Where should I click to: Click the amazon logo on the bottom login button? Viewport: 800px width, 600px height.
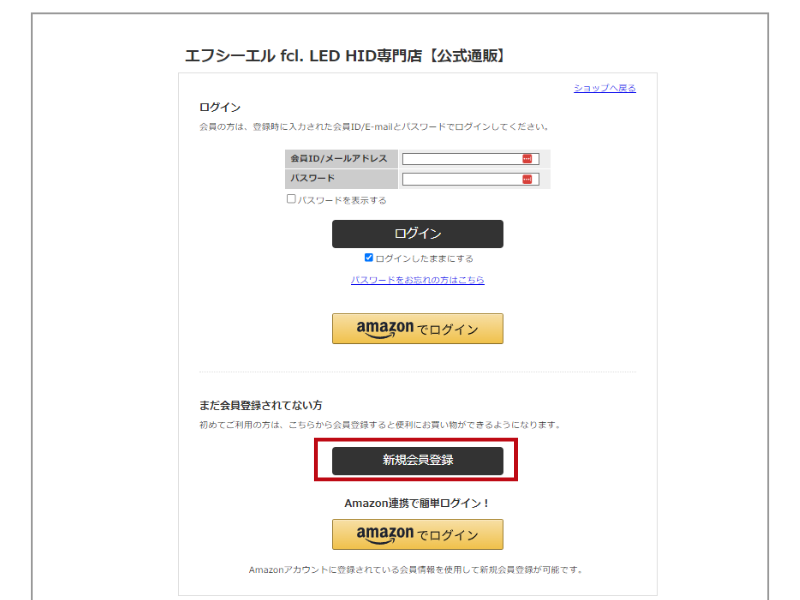click(x=385, y=534)
